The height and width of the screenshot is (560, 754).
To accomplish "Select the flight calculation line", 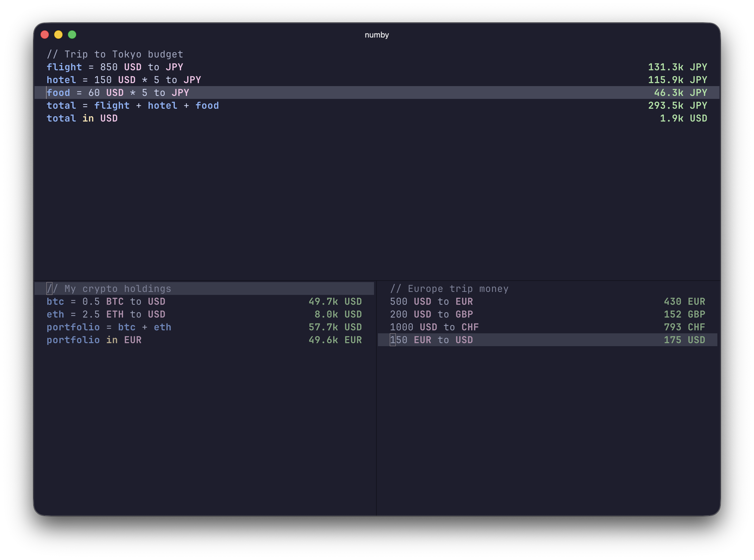I will click(x=115, y=67).
